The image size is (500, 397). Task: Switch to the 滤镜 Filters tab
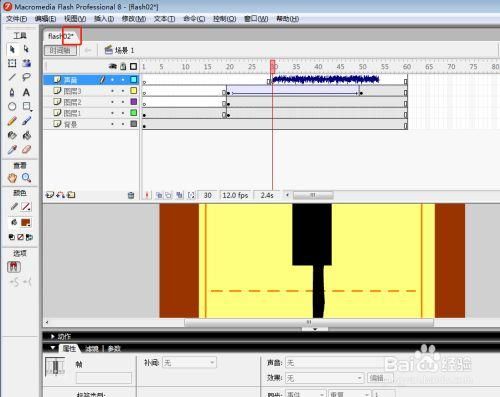click(92, 349)
